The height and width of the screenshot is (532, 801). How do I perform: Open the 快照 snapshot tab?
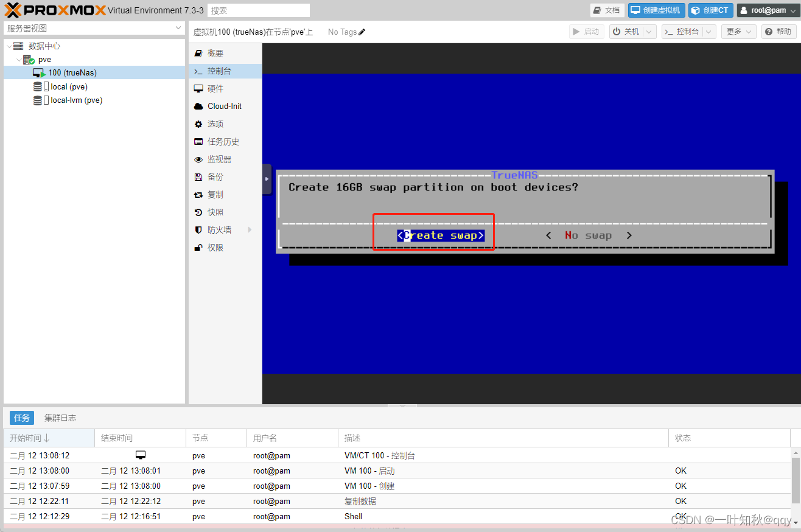coord(225,212)
